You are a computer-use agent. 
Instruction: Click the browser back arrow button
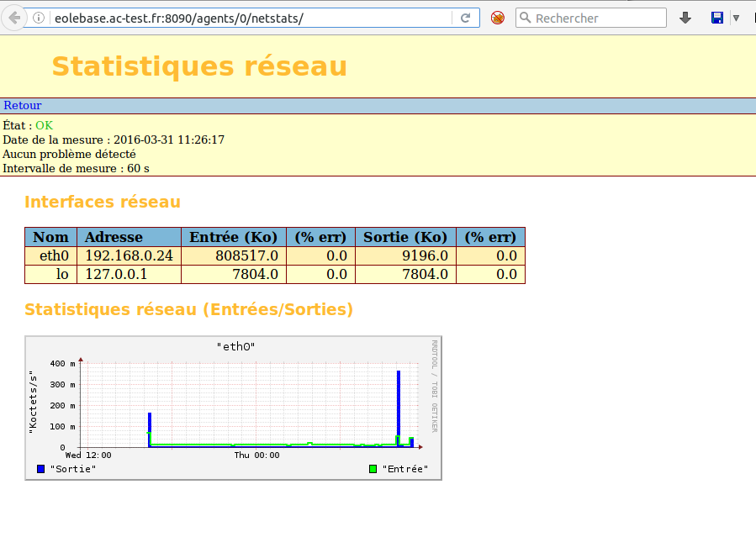click(x=13, y=18)
